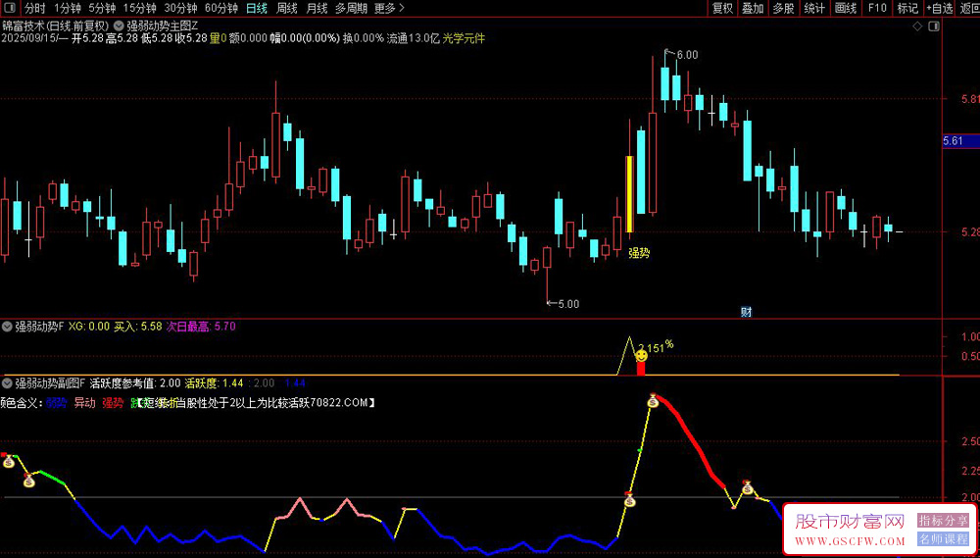Click the money bag icon at the peak
980x558 pixels.
point(653,401)
